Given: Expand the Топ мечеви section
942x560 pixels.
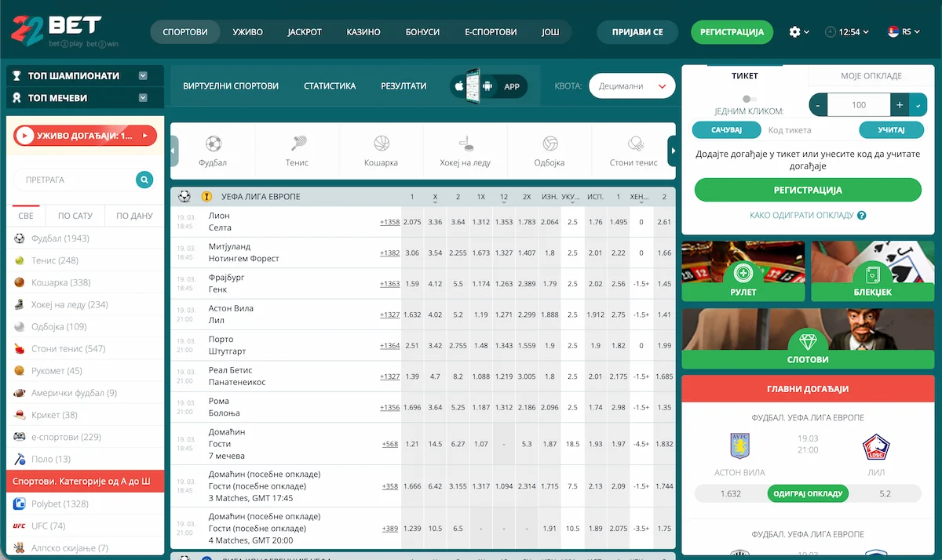Looking at the screenshot, I should [143, 98].
